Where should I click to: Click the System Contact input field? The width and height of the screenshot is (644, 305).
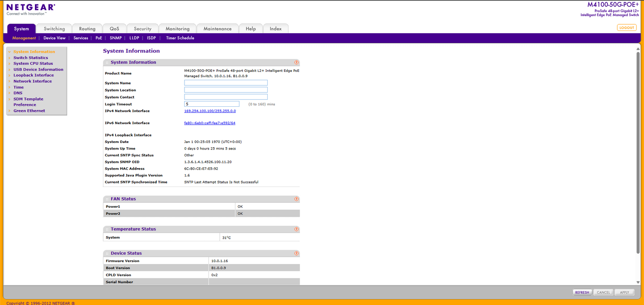pos(226,97)
